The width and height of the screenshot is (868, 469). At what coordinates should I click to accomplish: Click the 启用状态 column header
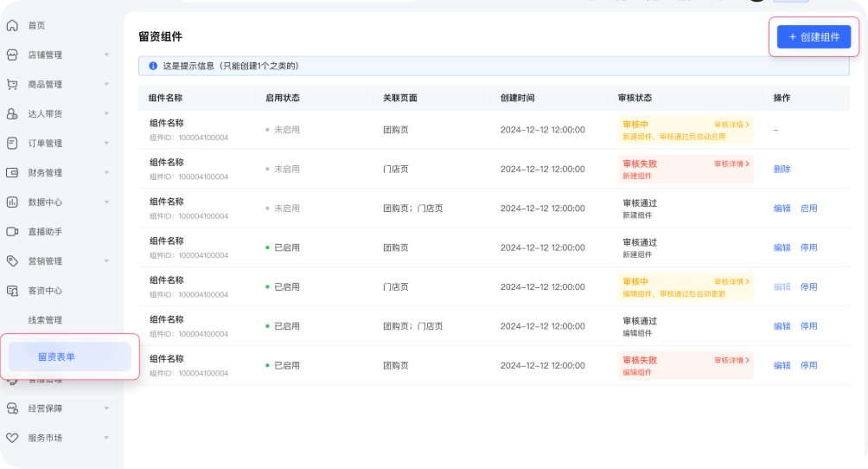tap(283, 98)
